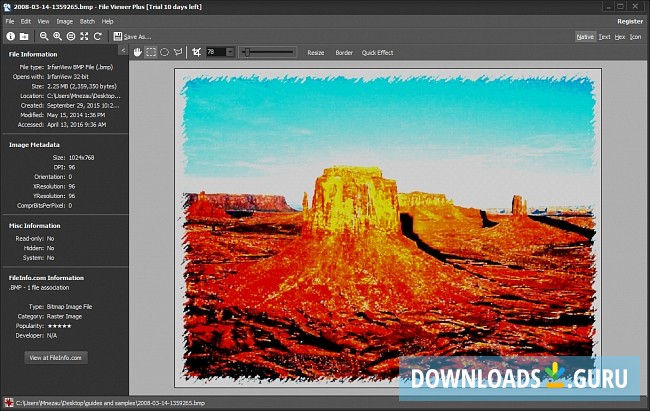Click the 'FileInfo.com Information' heading
This screenshot has height=411, width=650.
click(46, 278)
